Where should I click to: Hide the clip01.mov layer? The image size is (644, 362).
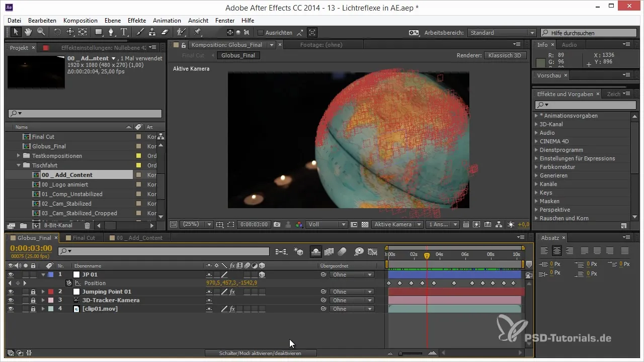coord(11,309)
